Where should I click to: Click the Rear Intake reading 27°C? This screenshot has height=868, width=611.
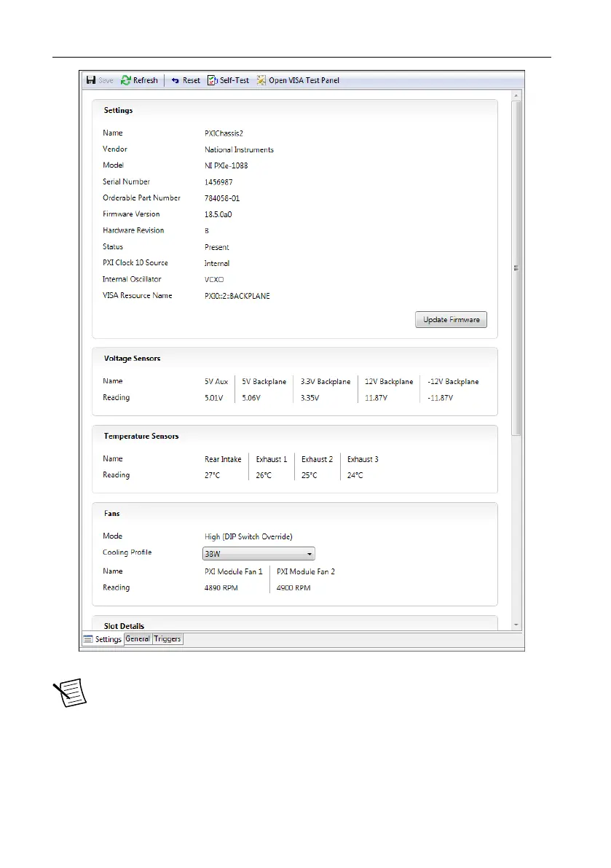point(213,475)
